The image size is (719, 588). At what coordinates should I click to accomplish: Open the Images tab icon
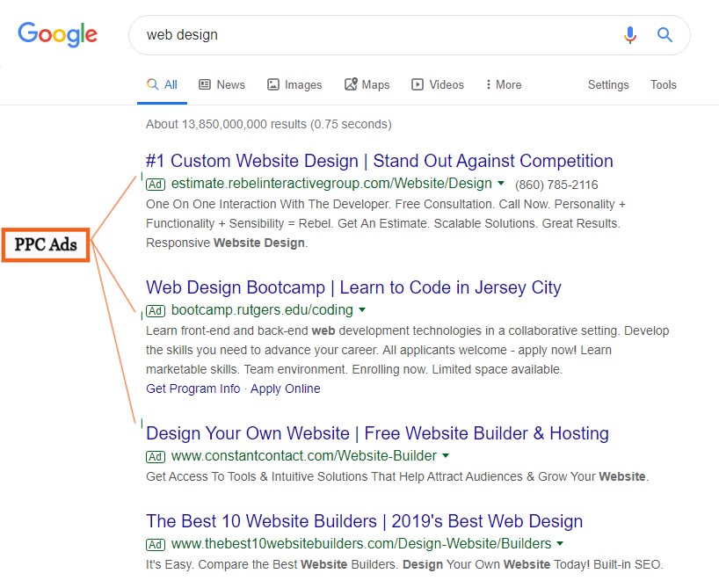tap(272, 84)
